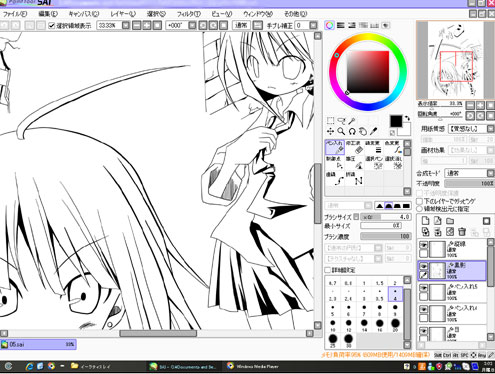The width and height of the screenshot is (495, 374).
Task: Select the zoom magnifier tool
Action: 341,131
